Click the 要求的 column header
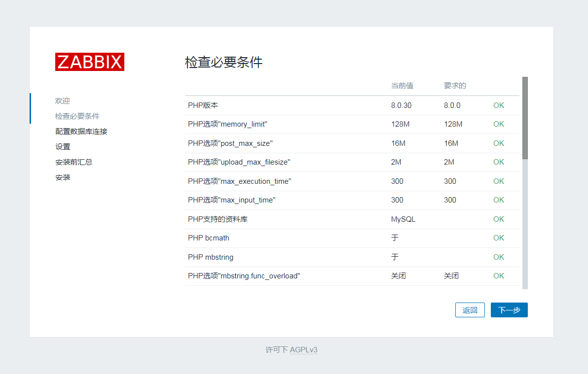This screenshot has height=374, width=588. coord(455,86)
